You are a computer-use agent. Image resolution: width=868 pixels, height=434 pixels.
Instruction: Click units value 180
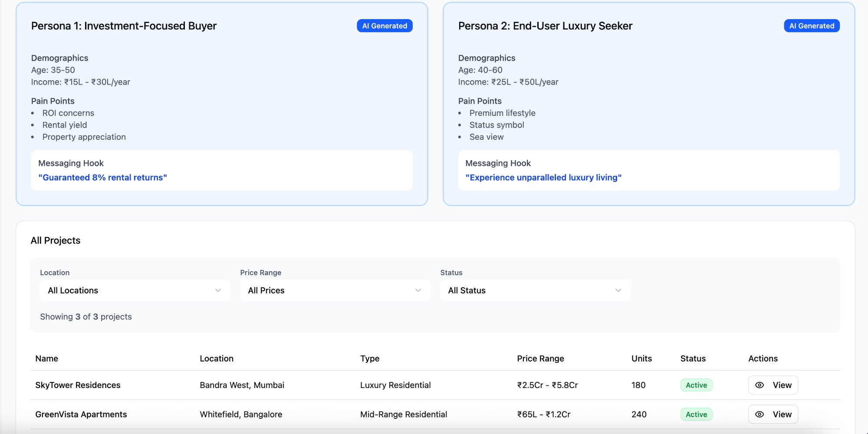point(638,385)
